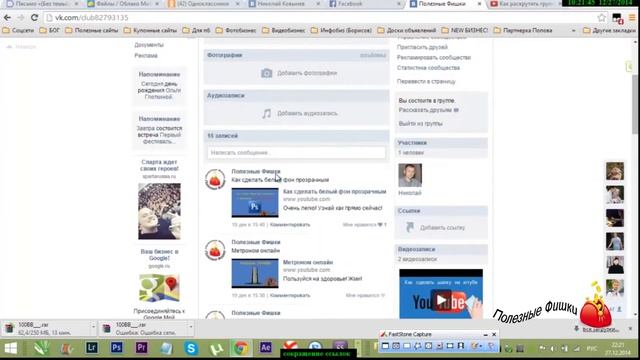The width and height of the screenshot is (640, 360).
Task: Click Комментировать under white background post
Action: pos(290,224)
